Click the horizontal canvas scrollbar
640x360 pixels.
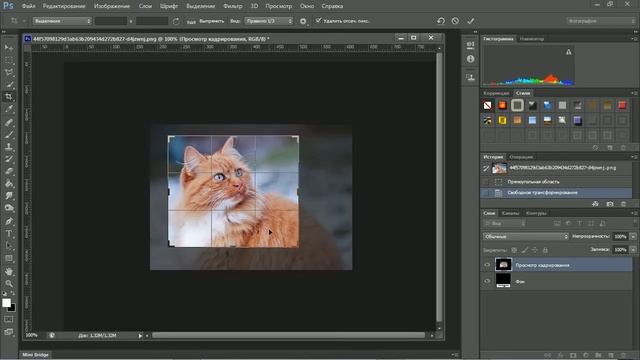(x=288, y=335)
